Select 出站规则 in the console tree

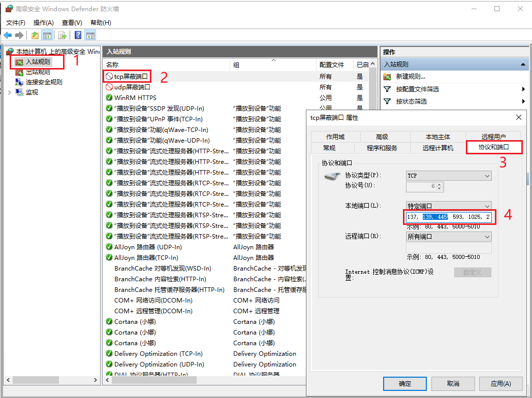(x=38, y=72)
